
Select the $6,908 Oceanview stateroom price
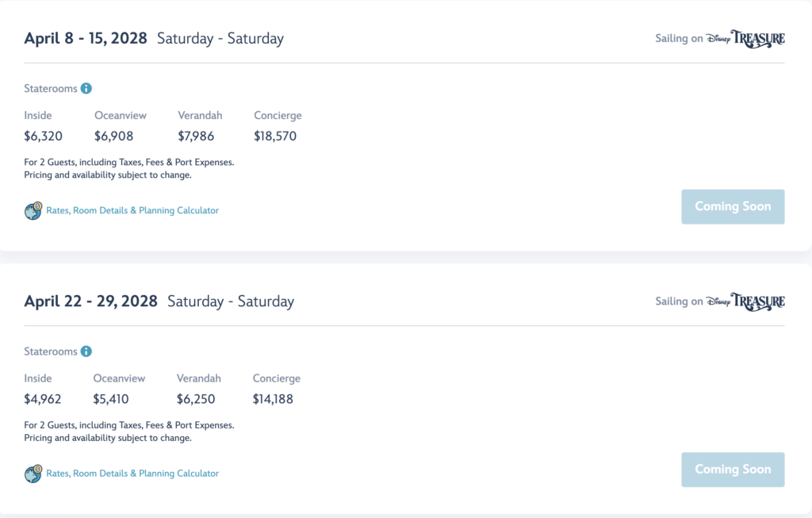point(114,136)
